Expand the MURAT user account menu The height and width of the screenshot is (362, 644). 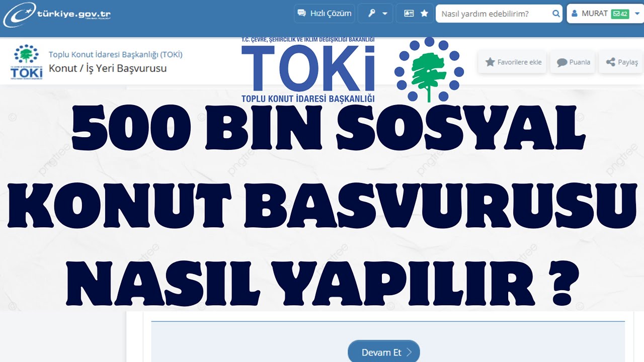click(x=606, y=14)
